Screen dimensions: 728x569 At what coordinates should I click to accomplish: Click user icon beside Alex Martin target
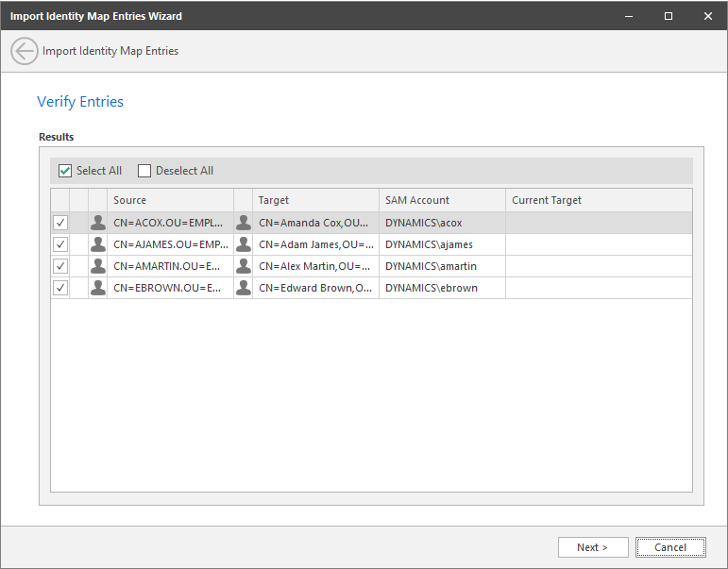pyautogui.click(x=244, y=266)
